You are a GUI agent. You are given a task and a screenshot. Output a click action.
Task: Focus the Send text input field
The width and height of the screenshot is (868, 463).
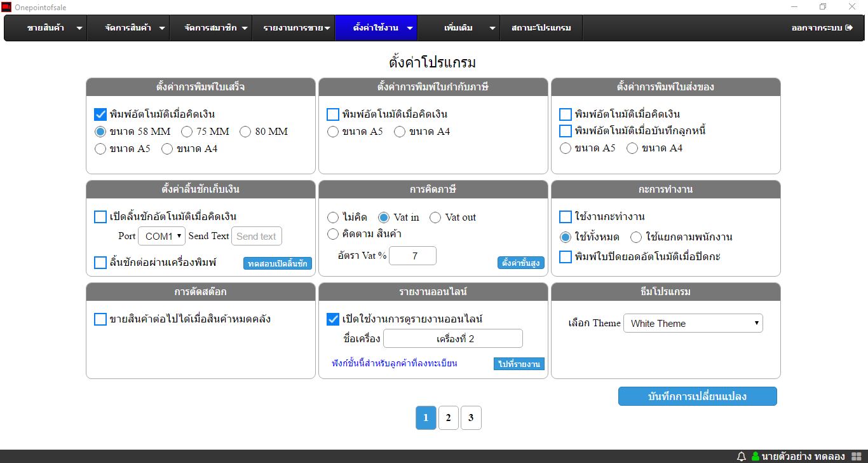257,236
